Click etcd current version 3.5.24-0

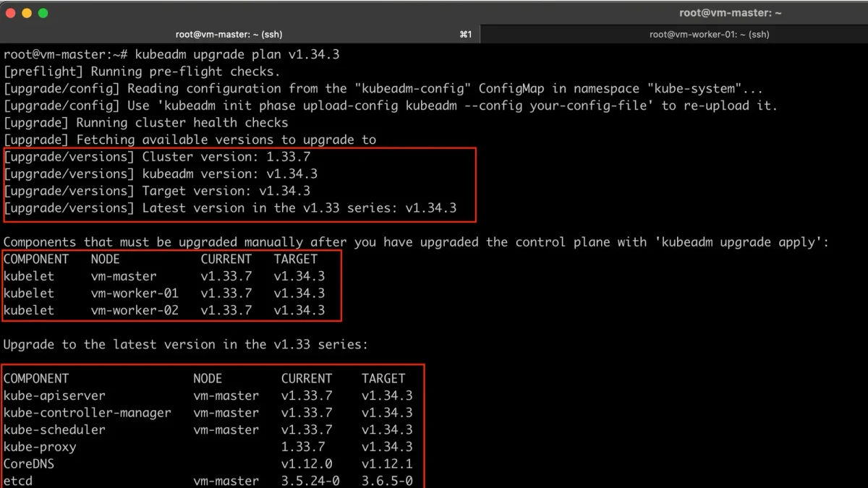click(x=310, y=481)
